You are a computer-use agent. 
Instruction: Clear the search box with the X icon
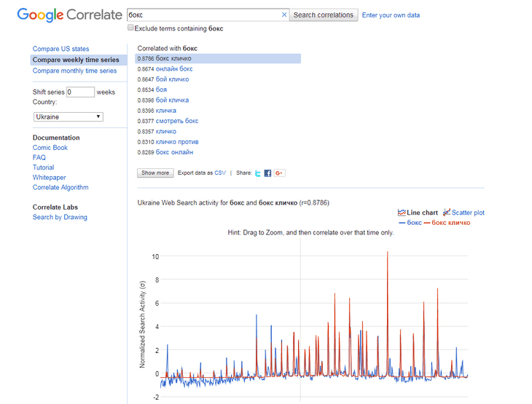click(284, 15)
